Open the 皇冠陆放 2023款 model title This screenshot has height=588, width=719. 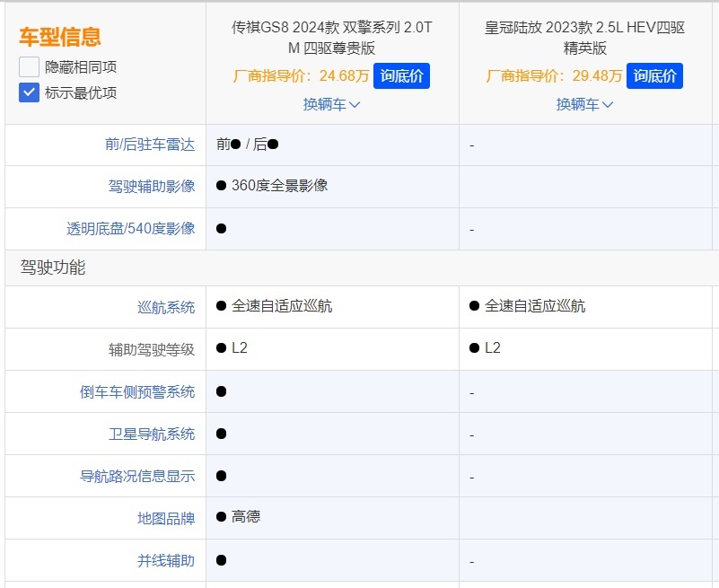tap(584, 37)
